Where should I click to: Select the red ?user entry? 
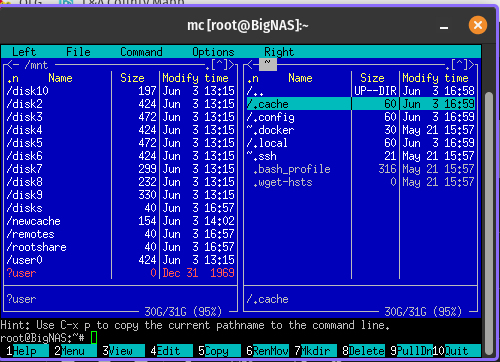(x=120, y=273)
